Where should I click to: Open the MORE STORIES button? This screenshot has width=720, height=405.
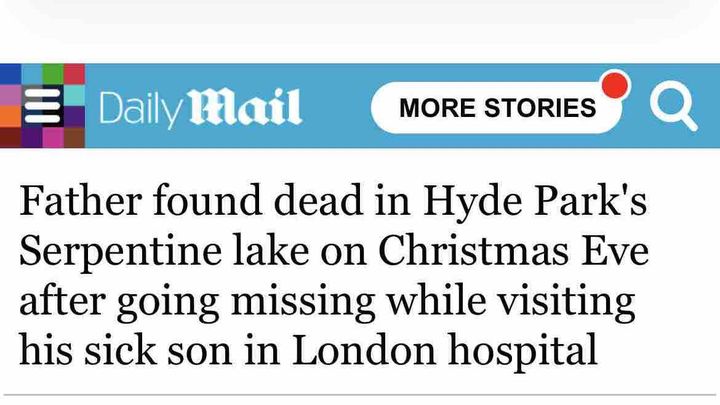coord(497,108)
